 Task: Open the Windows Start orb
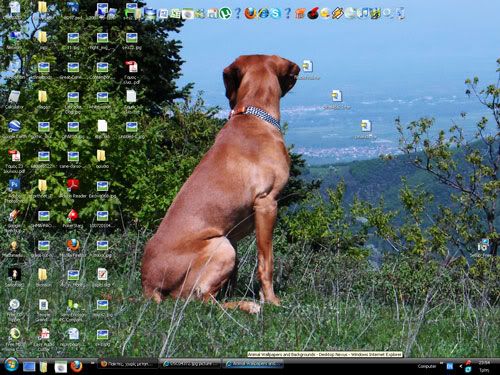(x=11, y=365)
